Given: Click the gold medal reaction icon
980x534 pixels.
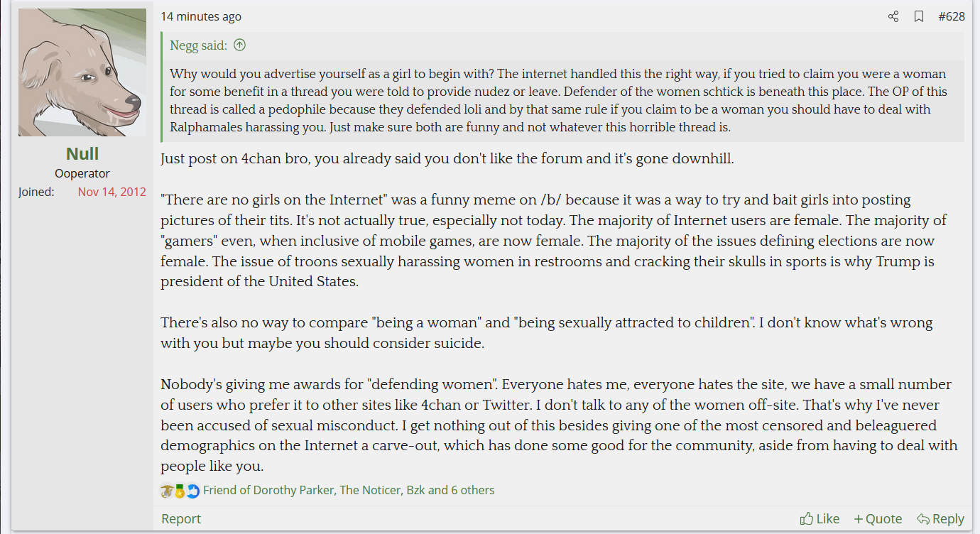Looking at the screenshot, I should point(180,491).
